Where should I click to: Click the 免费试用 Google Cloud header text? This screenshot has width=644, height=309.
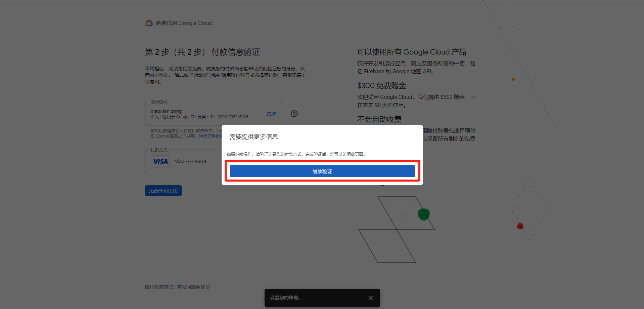[x=184, y=23]
